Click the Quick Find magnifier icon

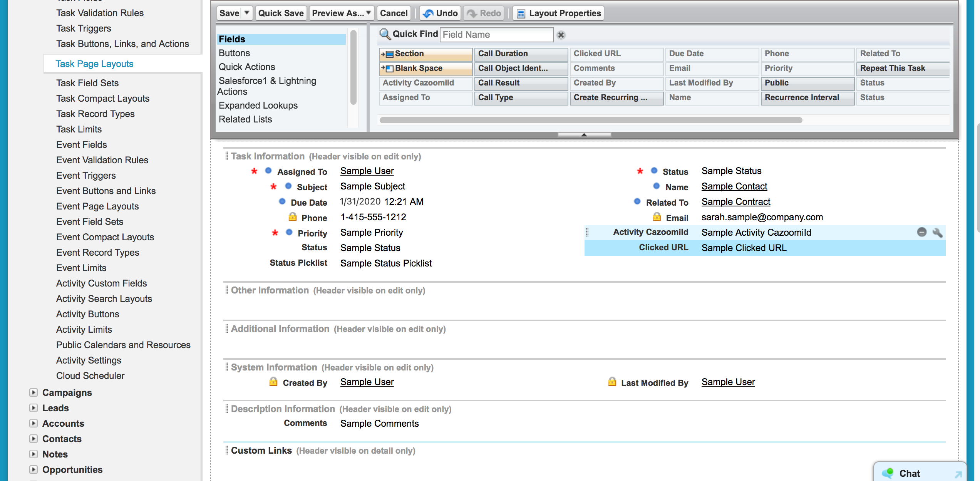[384, 34]
